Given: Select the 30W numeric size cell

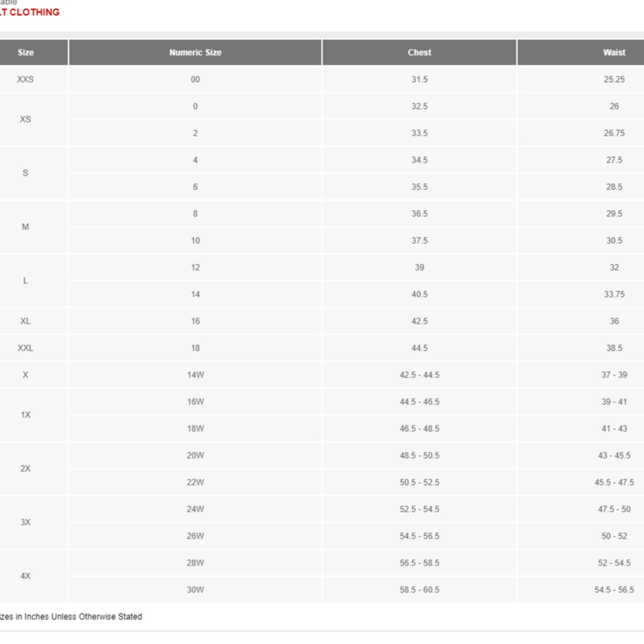Looking at the screenshot, I should tap(195, 590).
